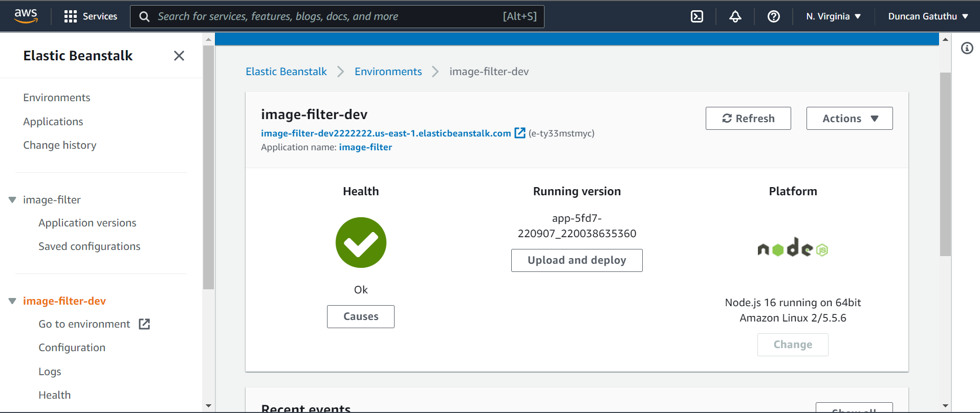
Task: Open the Actions dropdown button
Action: [850, 119]
